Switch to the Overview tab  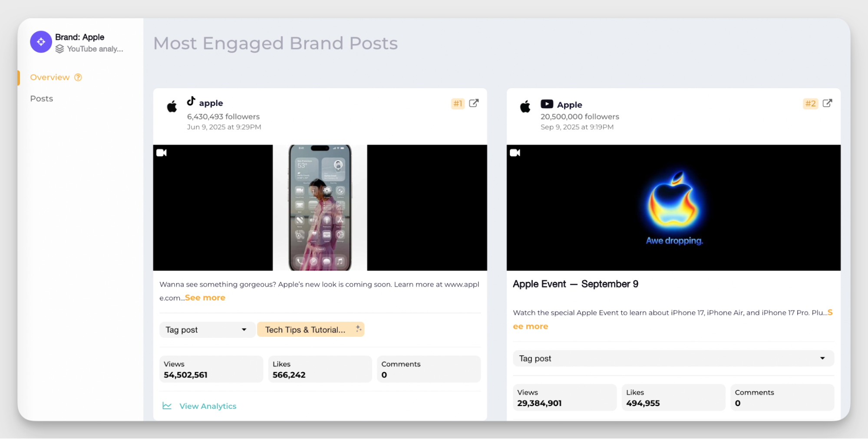50,77
